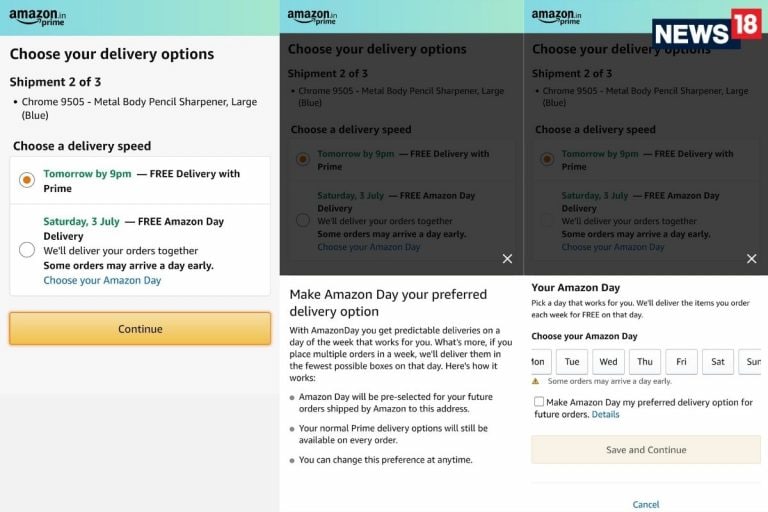Click the Amazon prime logo in the right panel
768x512 pixels.
[554, 17]
